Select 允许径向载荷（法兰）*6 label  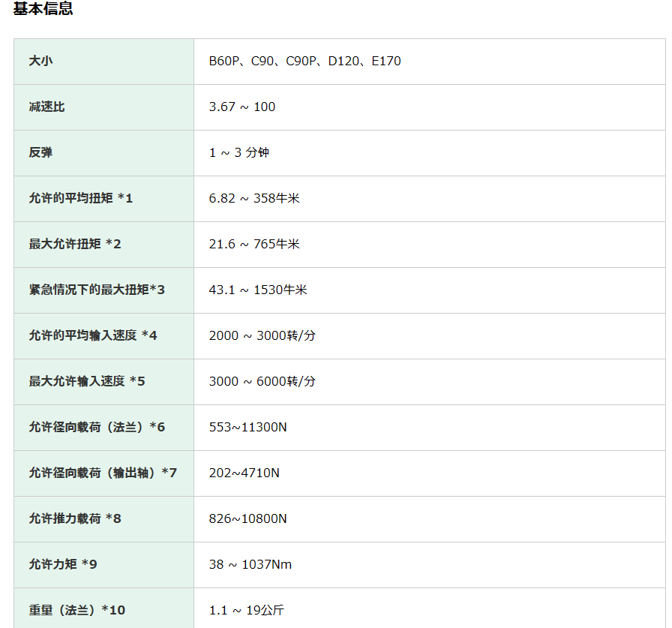[x=97, y=427]
